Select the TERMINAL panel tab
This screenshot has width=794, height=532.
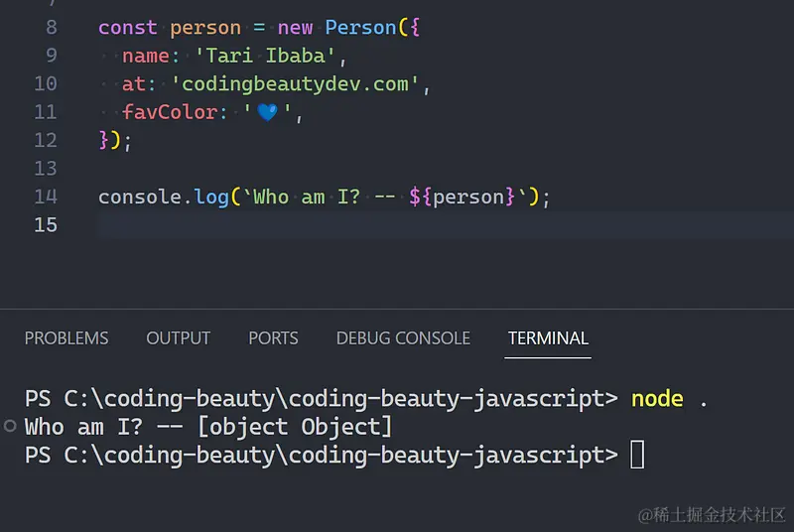[x=548, y=338]
